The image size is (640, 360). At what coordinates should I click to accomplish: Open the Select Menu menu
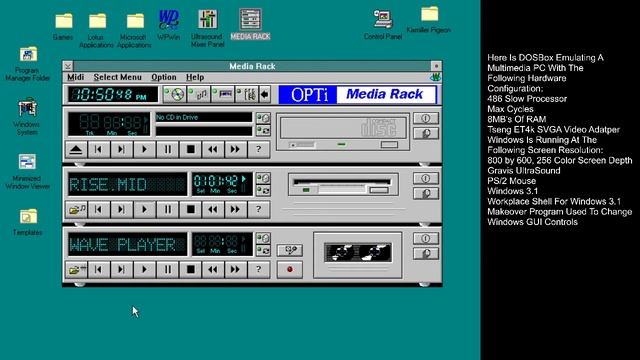[x=118, y=77]
